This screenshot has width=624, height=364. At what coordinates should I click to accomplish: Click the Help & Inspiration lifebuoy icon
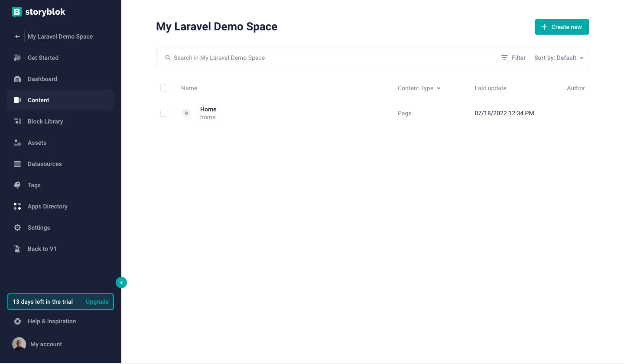click(x=18, y=321)
